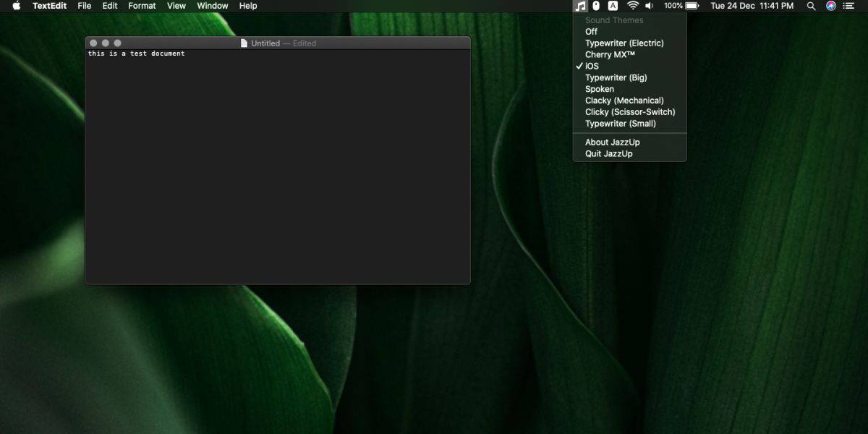Select the checked iOS sound theme

[x=629, y=67]
